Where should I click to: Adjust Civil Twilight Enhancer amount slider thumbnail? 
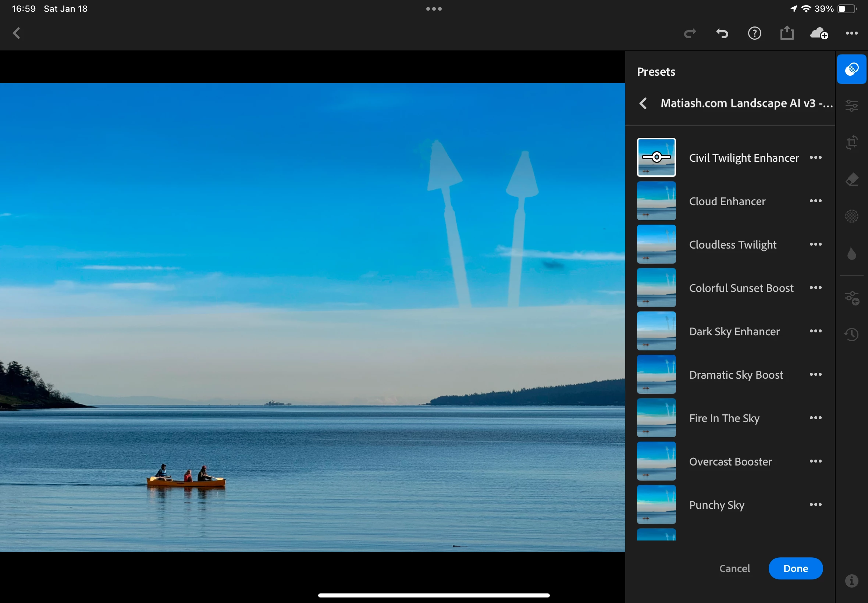pos(656,157)
